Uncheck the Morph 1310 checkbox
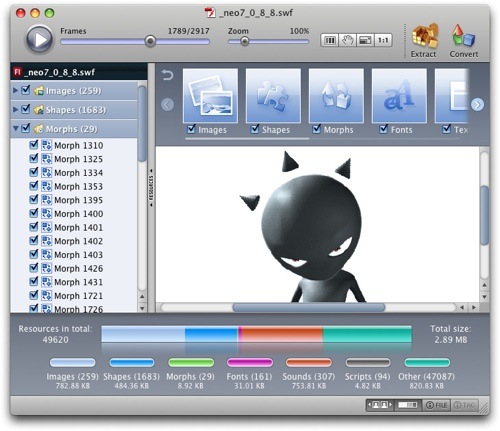Viewport: 500px width, 431px height. 34,145
